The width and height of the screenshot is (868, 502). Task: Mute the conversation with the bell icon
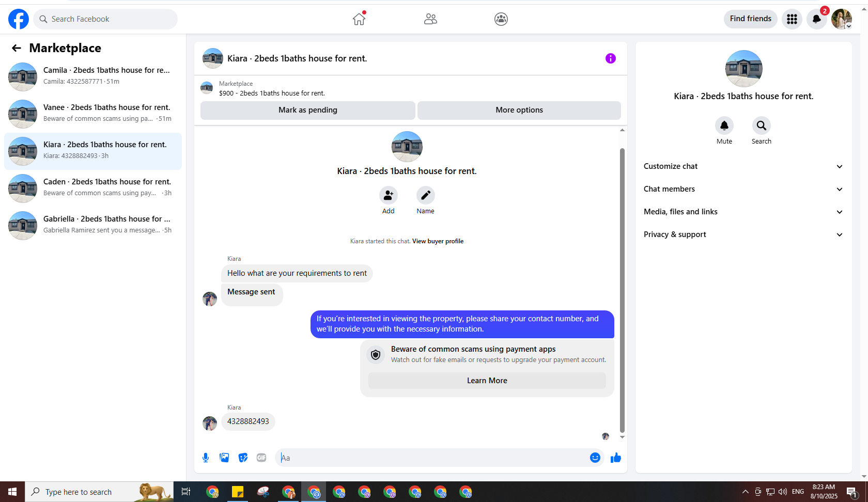pyautogui.click(x=724, y=126)
